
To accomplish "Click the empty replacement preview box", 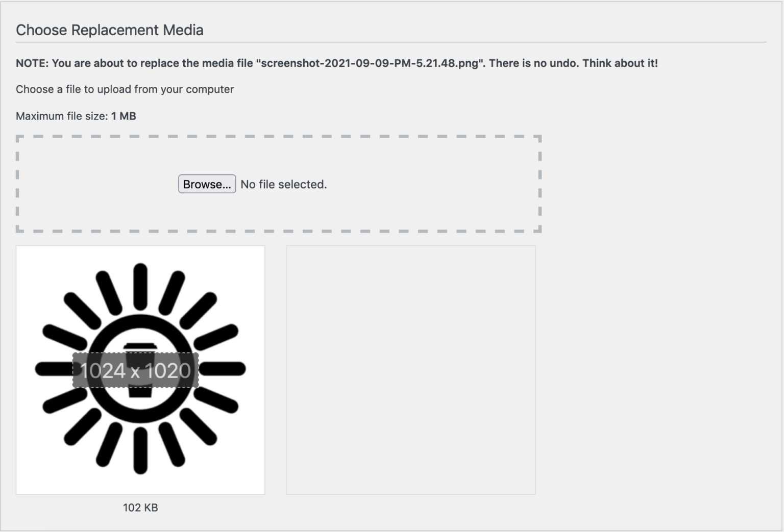I will tap(411, 370).
